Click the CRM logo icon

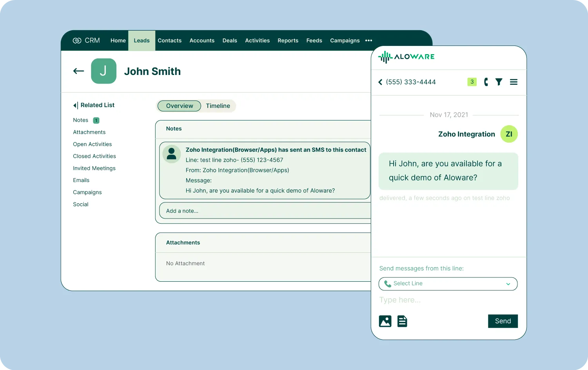(x=77, y=40)
